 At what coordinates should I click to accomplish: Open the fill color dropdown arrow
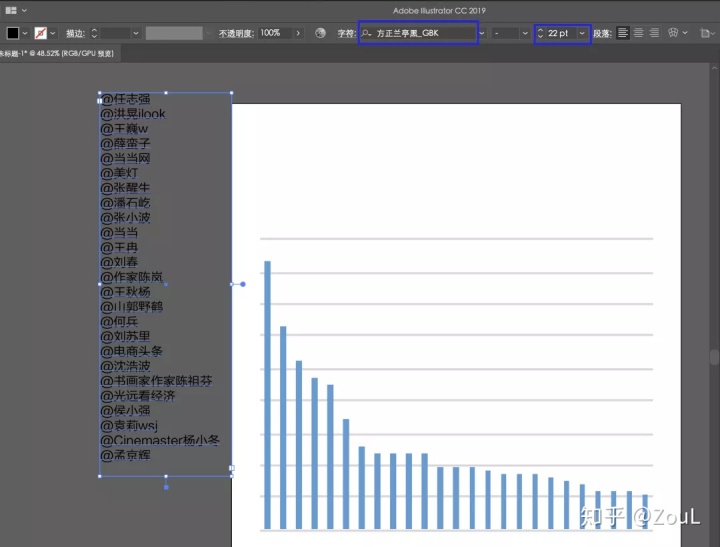(25, 33)
